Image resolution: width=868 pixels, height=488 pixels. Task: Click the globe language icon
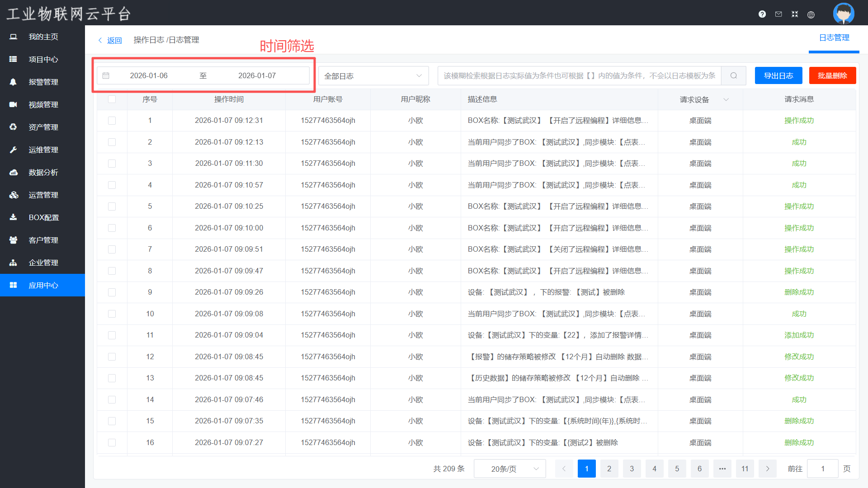811,14
